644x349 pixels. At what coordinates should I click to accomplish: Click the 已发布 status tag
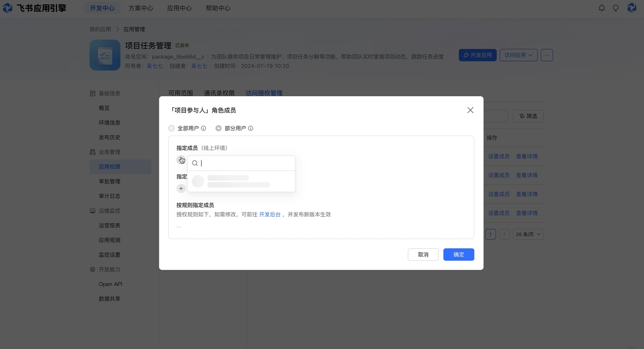pos(182,45)
